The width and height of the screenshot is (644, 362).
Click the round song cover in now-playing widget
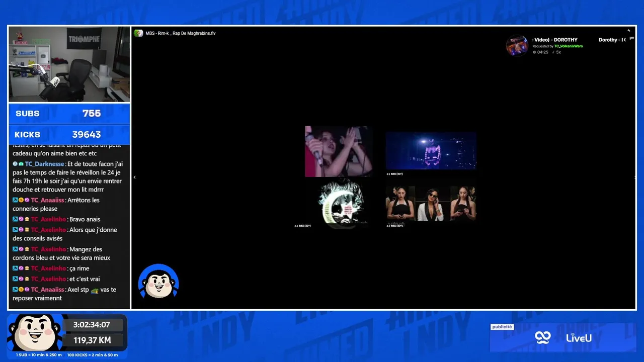(517, 46)
